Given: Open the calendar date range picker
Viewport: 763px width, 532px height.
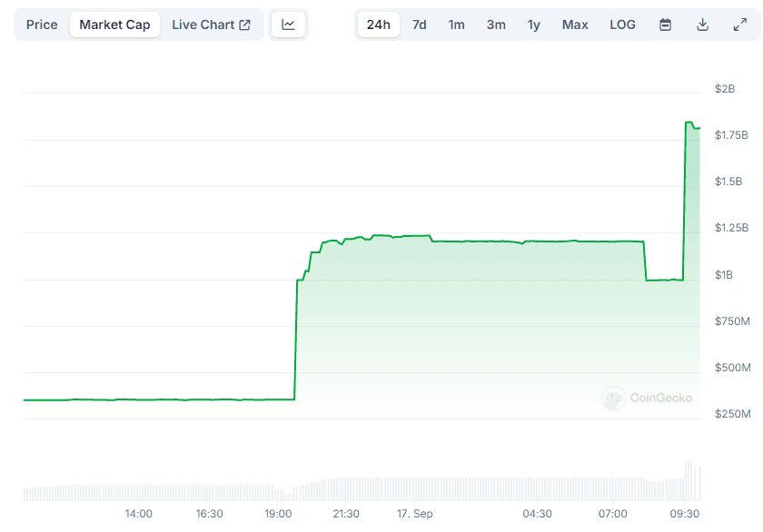Looking at the screenshot, I should 665,25.
